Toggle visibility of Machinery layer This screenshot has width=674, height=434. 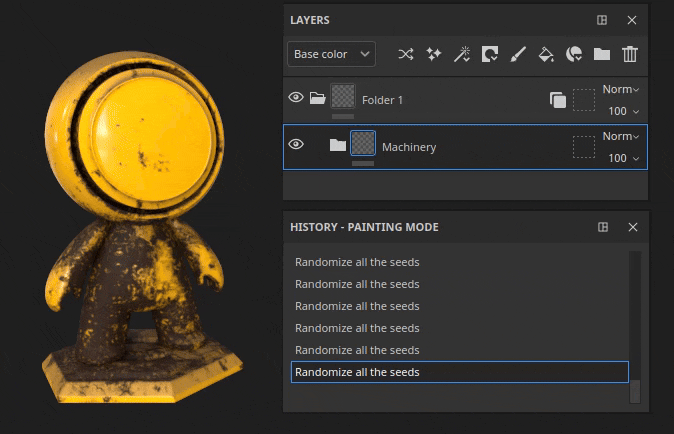click(296, 145)
